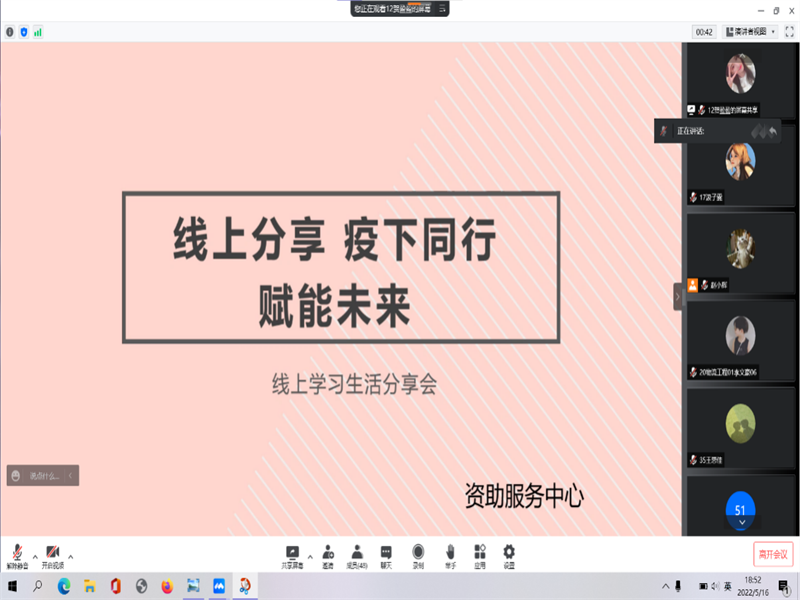Open the Apps icon in toolbar
This screenshot has width=800, height=600.
tap(480, 554)
